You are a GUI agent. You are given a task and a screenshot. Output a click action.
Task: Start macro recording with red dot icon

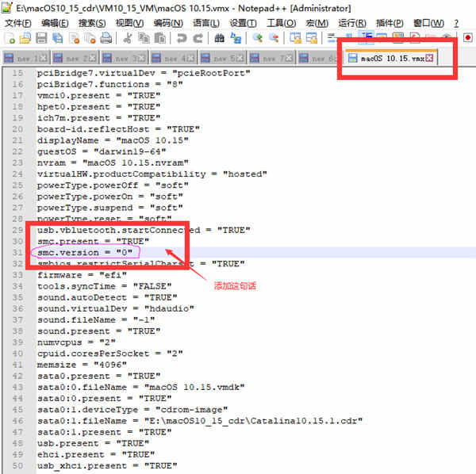click(x=468, y=38)
